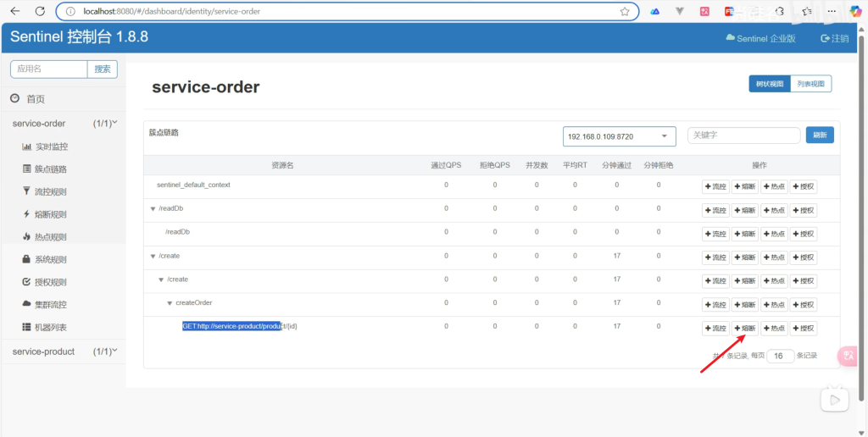The height and width of the screenshot is (437, 868).
Task: Bookmark this page with the star icon
Action: (x=625, y=12)
